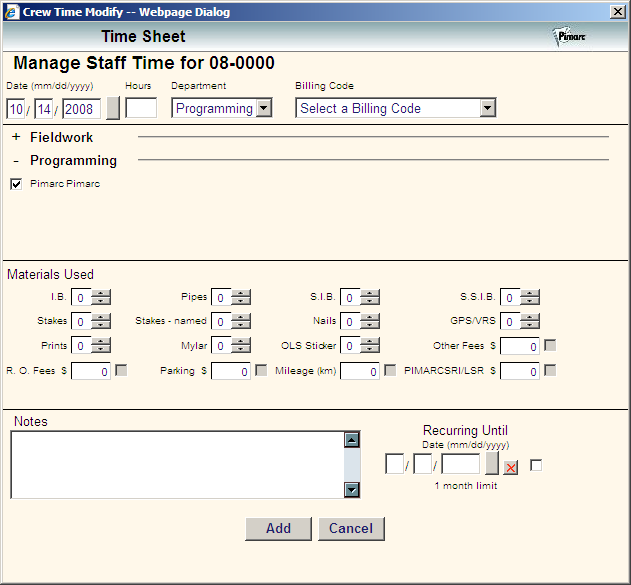Click the OLS Sticker quantity spinner
The height and width of the screenshot is (585, 631).
point(370,345)
